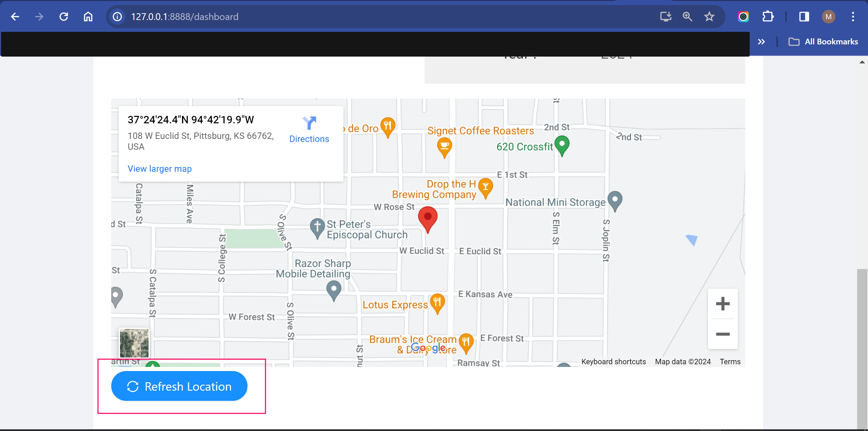Click the install app icon in address bar
The height and width of the screenshot is (431, 868).
point(666,17)
